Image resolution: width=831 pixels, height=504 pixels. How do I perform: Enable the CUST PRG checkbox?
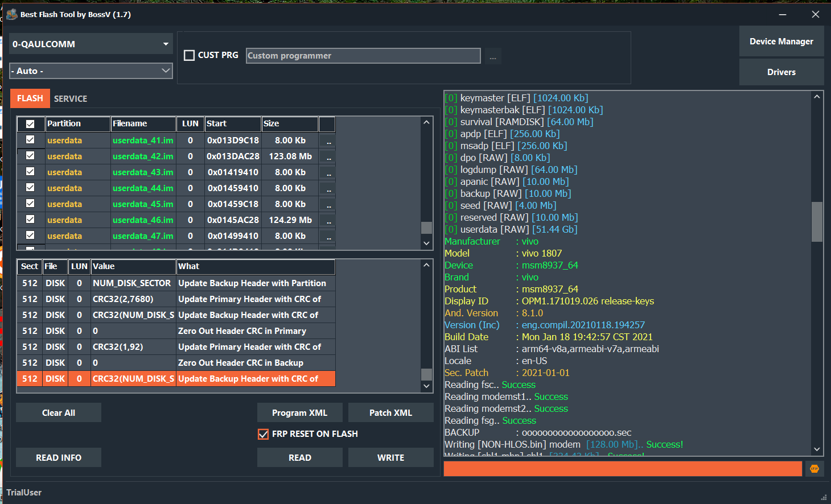click(190, 55)
